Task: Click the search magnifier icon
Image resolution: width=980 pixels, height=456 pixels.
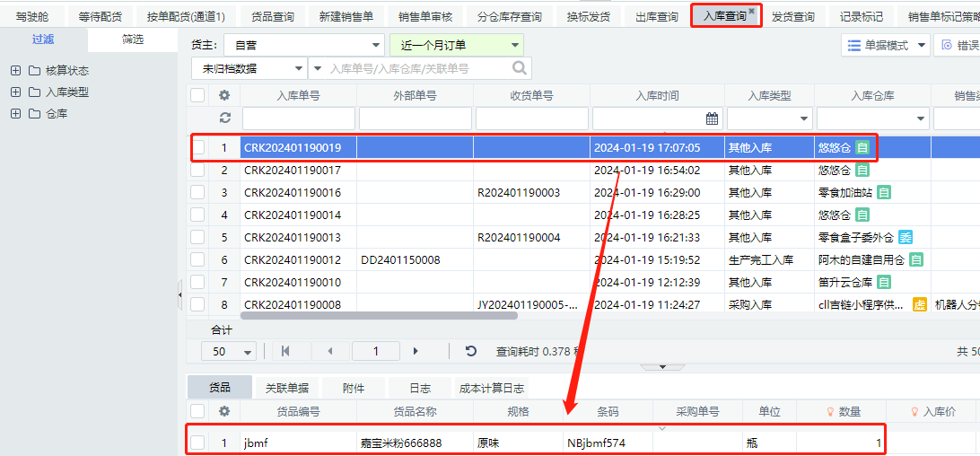Action: tap(520, 68)
